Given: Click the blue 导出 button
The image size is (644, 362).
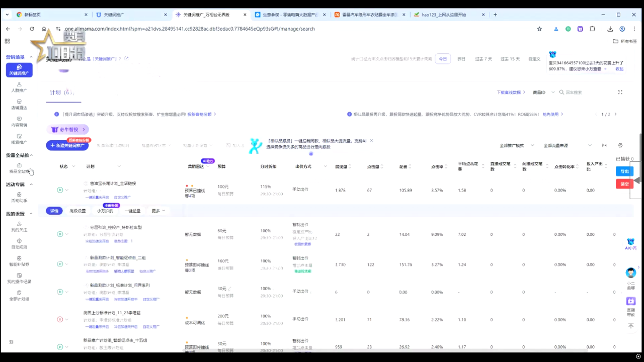Looking at the screenshot, I should tap(624, 171).
